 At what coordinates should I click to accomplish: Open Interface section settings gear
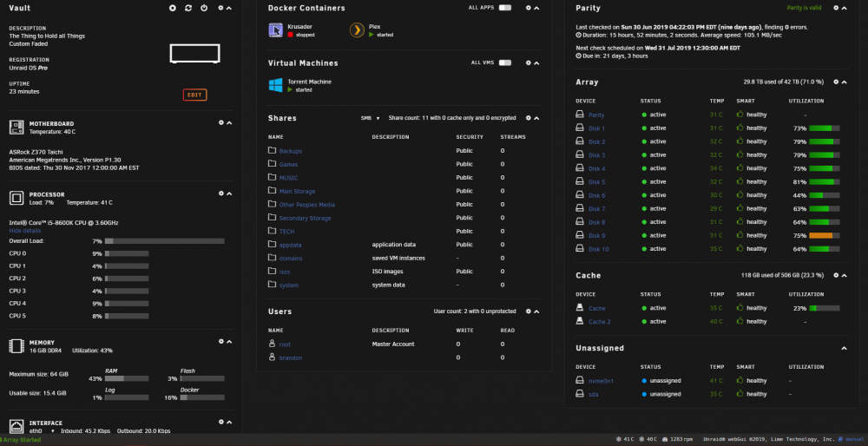220,422
